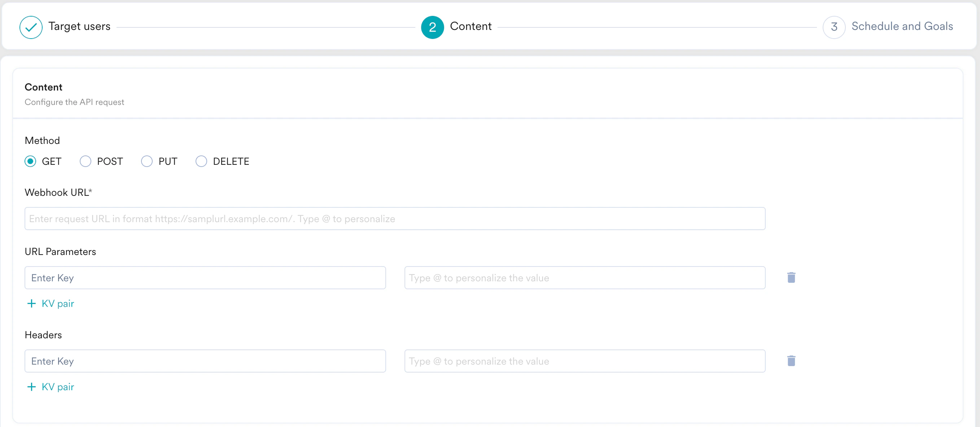980x427 pixels.
Task: Remove the Headers row via trash icon
Action: [x=792, y=361]
